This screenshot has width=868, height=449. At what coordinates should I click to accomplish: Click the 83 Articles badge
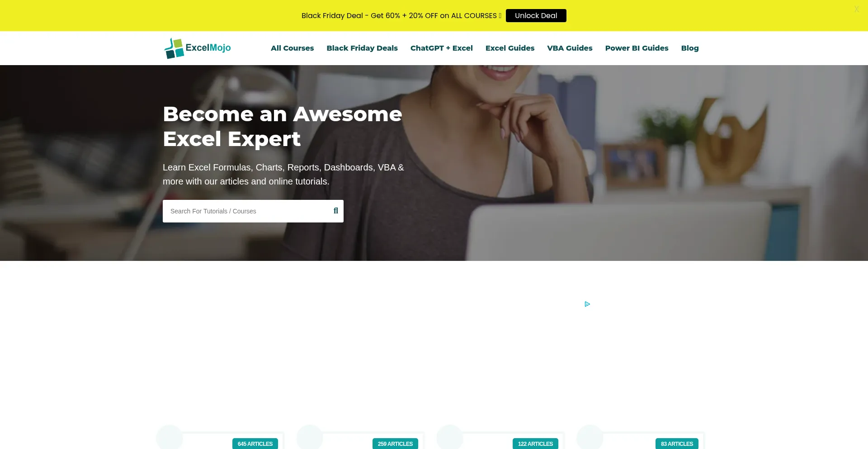point(677,444)
